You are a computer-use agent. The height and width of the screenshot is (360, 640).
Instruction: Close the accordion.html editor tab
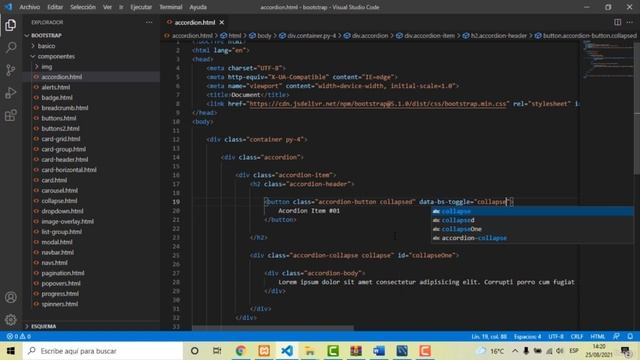pyautogui.click(x=222, y=22)
